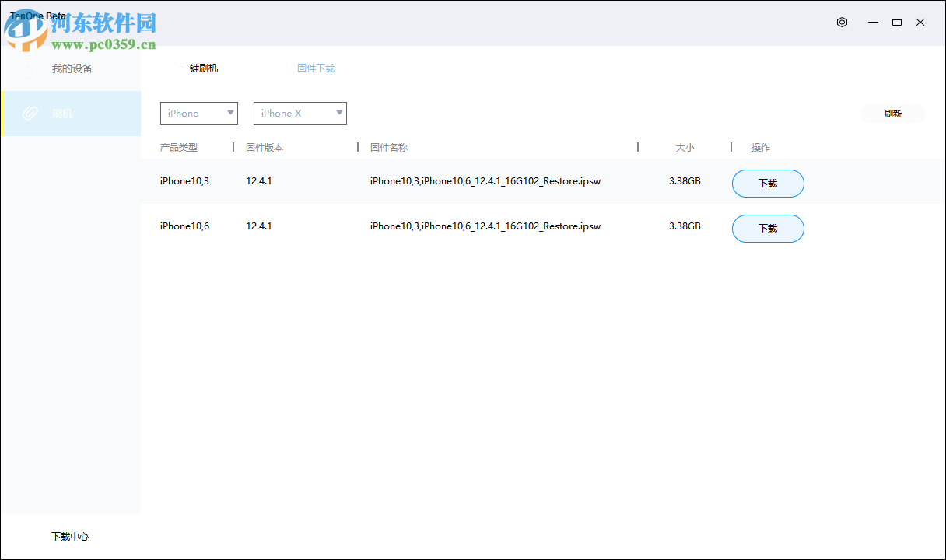Switch to the 一键刷机 tab
The height and width of the screenshot is (560, 946).
pyautogui.click(x=199, y=68)
